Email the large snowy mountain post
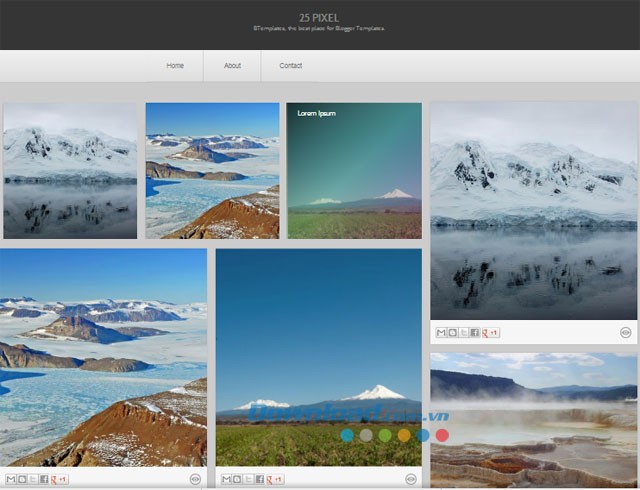The height and width of the screenshot is (490, 640). (441, 332)
